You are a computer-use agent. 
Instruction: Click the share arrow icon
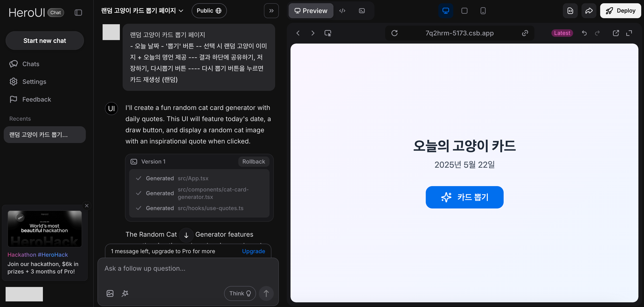coord(589,11)
